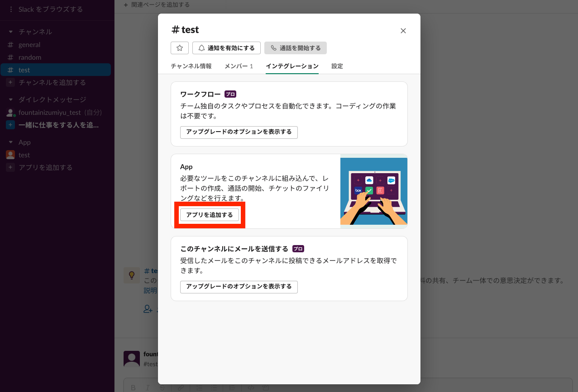This screenshot has width=578, height=392.
Task: Select the general channel
Action: (x=29, y=45)
